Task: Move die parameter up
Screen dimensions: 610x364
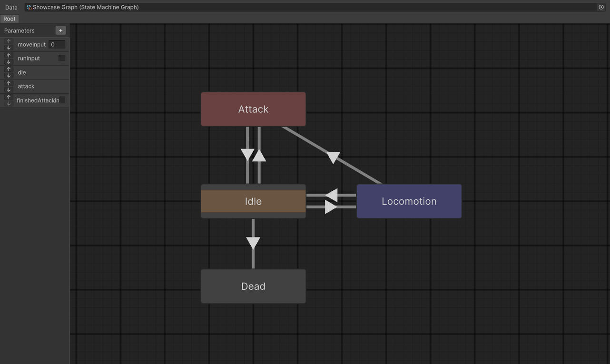Action: click(9, 69)
